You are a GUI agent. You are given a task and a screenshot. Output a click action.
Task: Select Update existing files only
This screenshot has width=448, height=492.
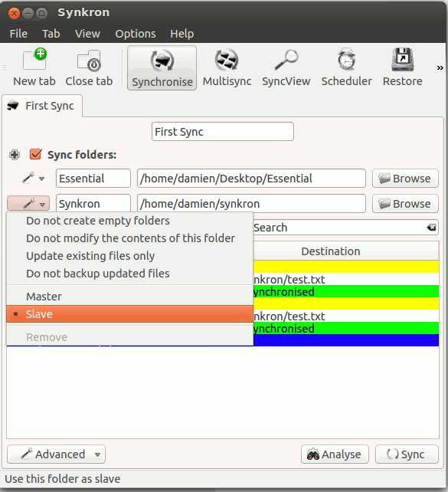click(x=129, y=256)
